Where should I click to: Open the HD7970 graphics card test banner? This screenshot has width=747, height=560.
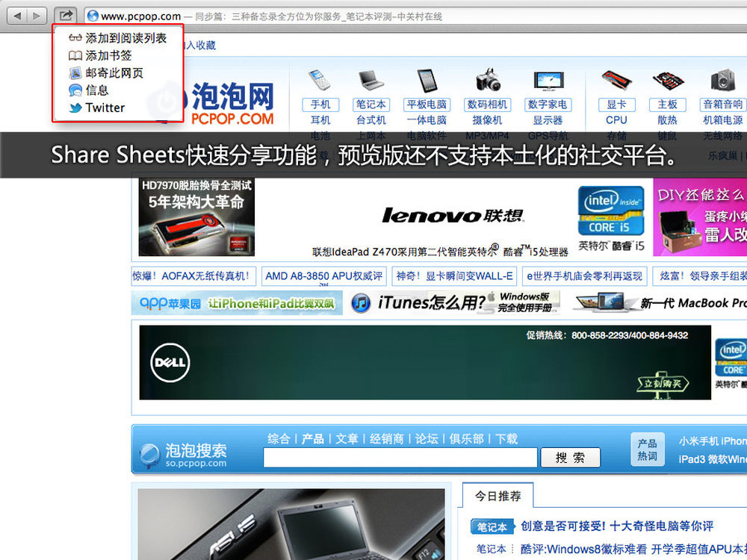[x=196, y=217]
